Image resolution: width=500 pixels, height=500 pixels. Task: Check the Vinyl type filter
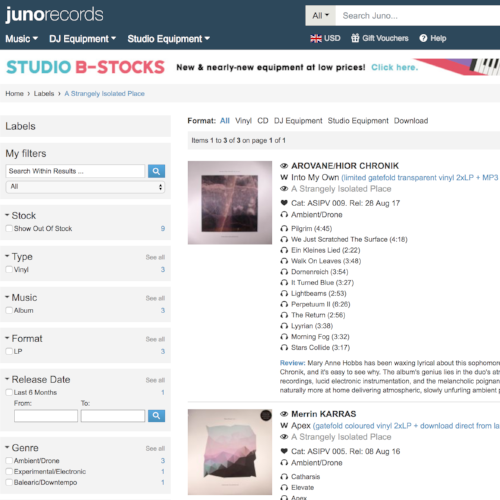pyautogui.click(x=9, y=269)
